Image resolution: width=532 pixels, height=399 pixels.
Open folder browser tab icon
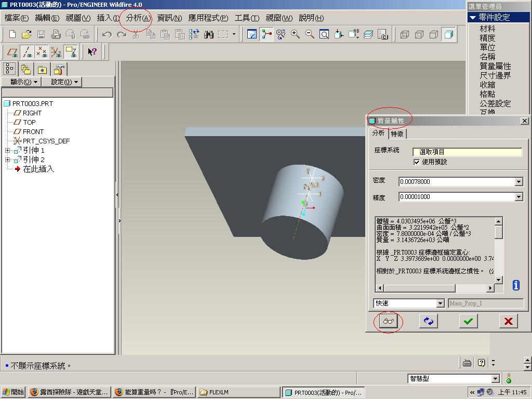[x=26, y=69]
